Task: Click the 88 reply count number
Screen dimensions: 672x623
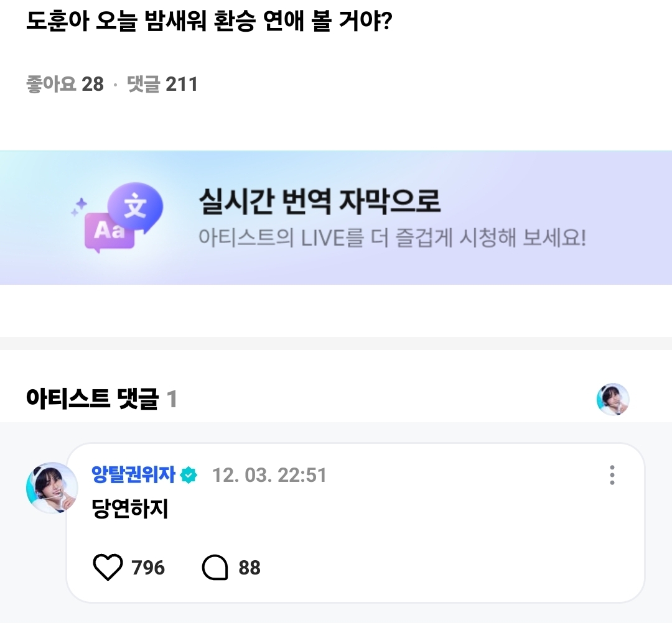Action: (250, 568)
